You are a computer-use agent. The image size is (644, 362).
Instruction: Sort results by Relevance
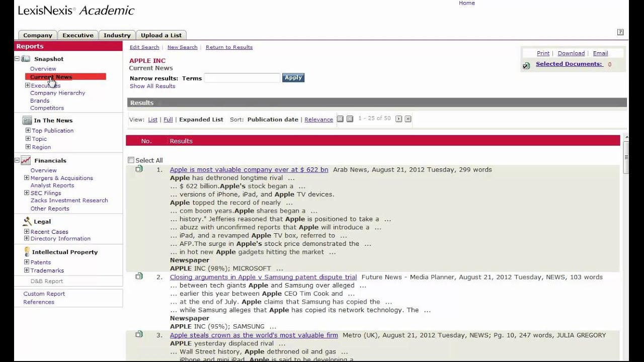pyautogui.click(x=318, y=120)
